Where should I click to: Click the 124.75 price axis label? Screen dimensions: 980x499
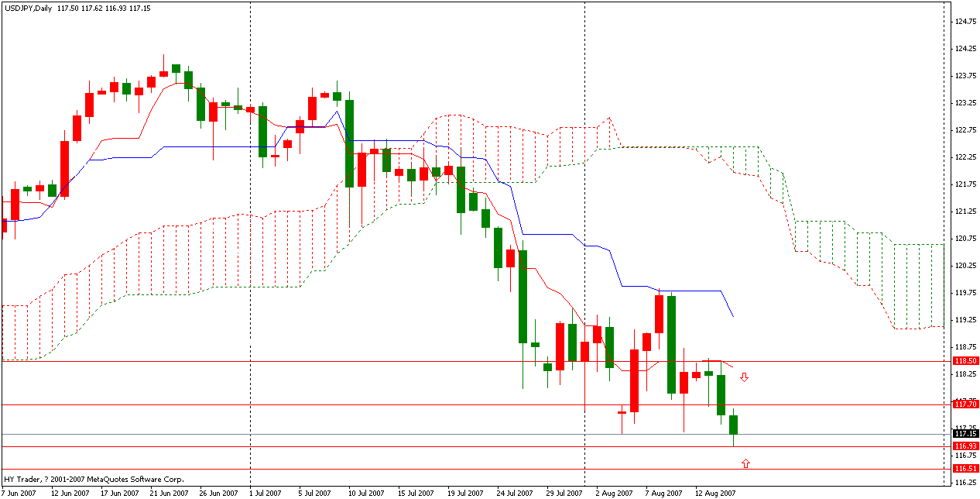tap(965, 22)
